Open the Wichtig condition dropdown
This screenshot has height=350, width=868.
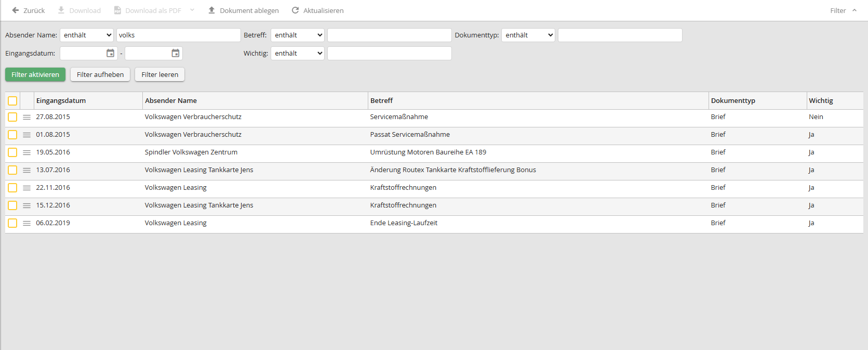[x=298, y=54]
